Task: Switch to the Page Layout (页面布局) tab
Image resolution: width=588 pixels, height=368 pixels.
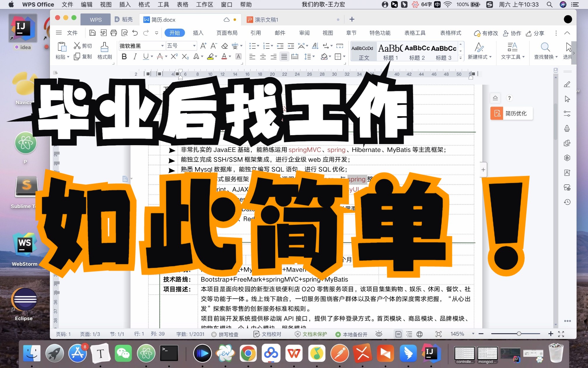Action: (227, 33)
